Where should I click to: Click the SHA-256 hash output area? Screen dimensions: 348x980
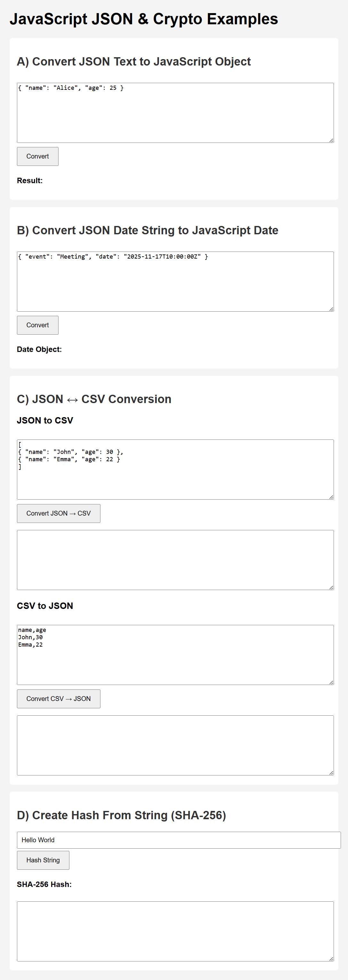(x=175, y=931)
